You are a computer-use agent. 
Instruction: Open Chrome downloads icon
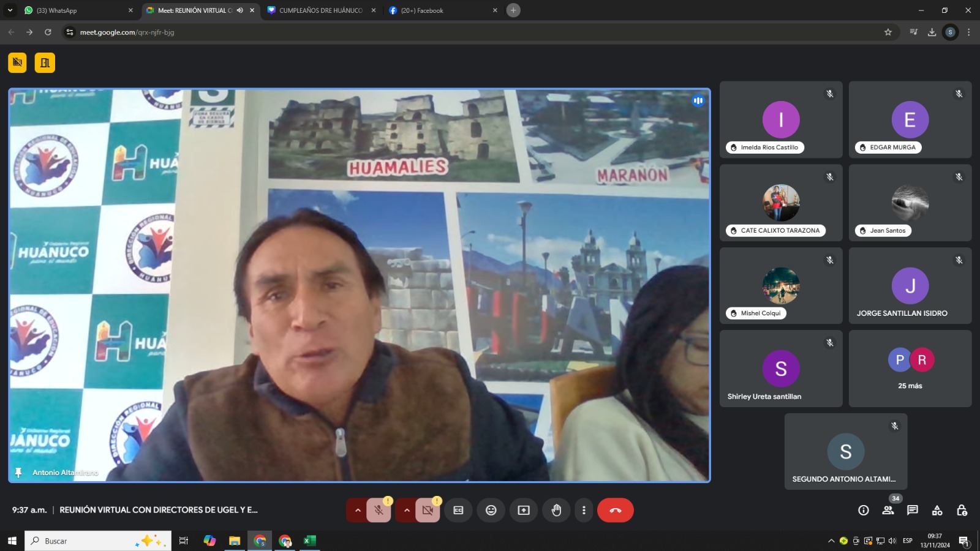pos(932,32)
